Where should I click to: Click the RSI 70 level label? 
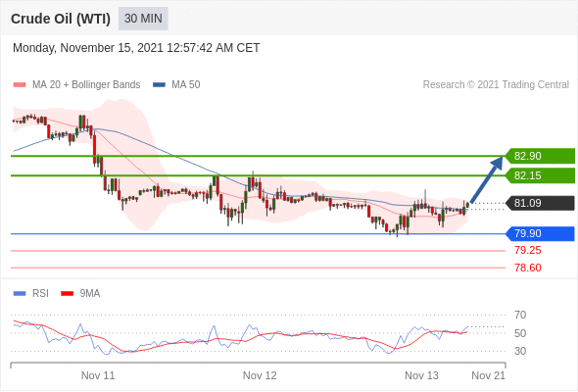[x=520, y=315]
